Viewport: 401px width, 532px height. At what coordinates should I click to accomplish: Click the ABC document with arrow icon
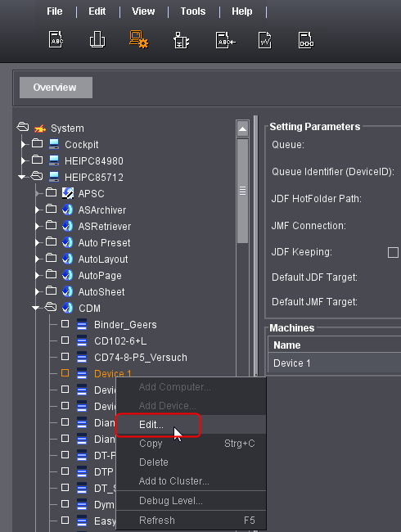tap(225, 40)
